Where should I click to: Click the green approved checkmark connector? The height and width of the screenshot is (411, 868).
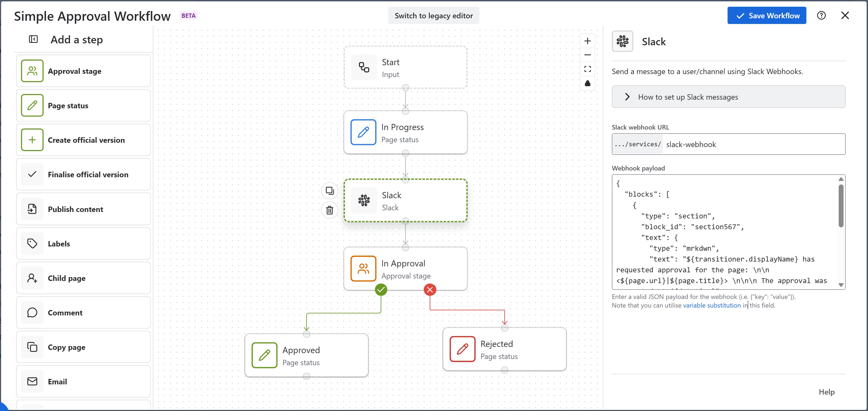381,290
